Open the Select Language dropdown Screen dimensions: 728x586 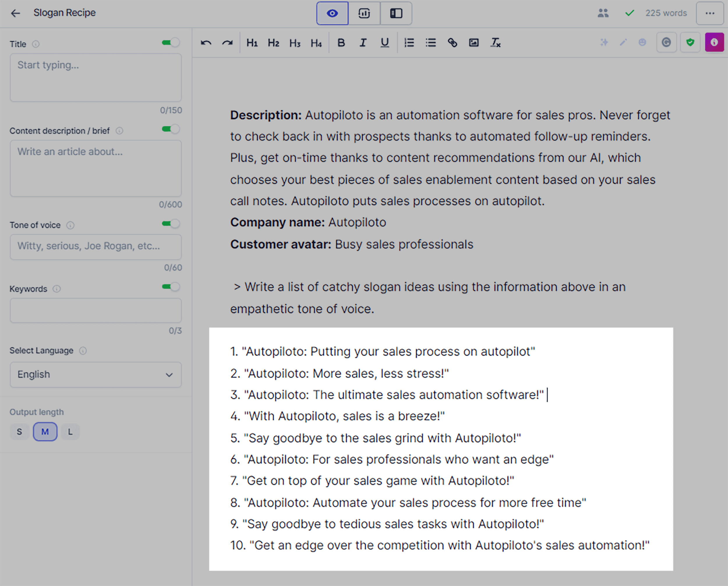point(96,375)
